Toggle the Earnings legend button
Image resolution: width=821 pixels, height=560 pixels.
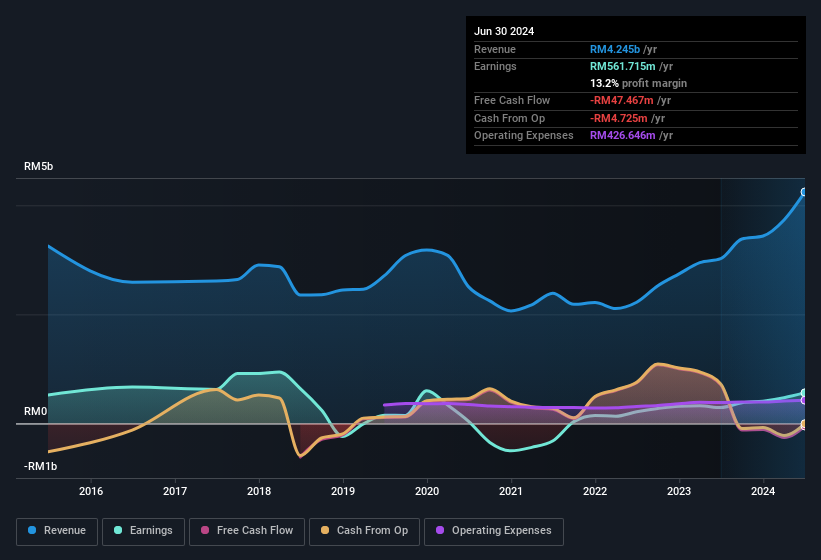143,531
